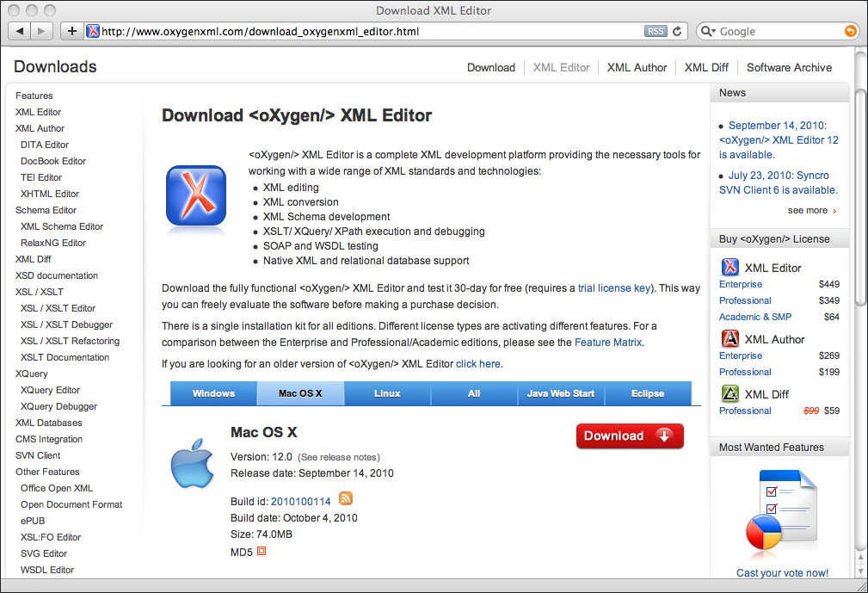The width and height of the screenshot is (868, 593).
Task: Switch to the Windows download tab
Action: pos(213,393)
